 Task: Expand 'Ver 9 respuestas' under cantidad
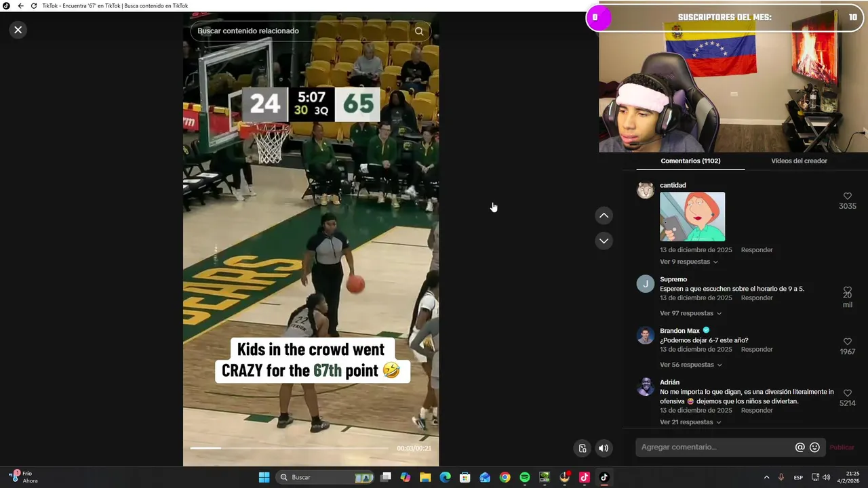click(688, 262)
